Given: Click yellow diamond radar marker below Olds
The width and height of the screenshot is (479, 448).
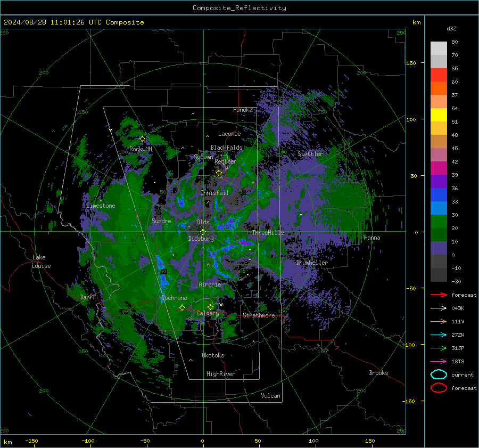Looking at the screenshot, I should click(x=203, y=232).
